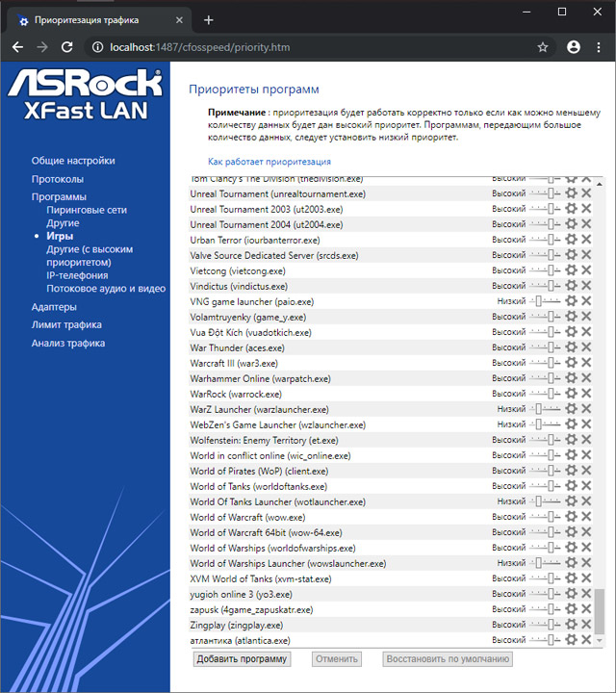Click Отменить button
Viewport: 616px width, 693px height.
pyautogui.click(x=337, y=659)
